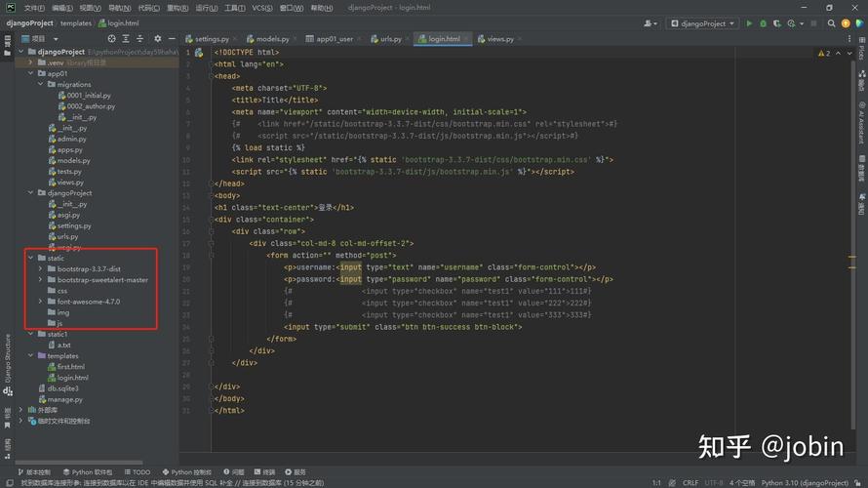
Task: Open Django Structure side tool window
Action: pos(8,365)
